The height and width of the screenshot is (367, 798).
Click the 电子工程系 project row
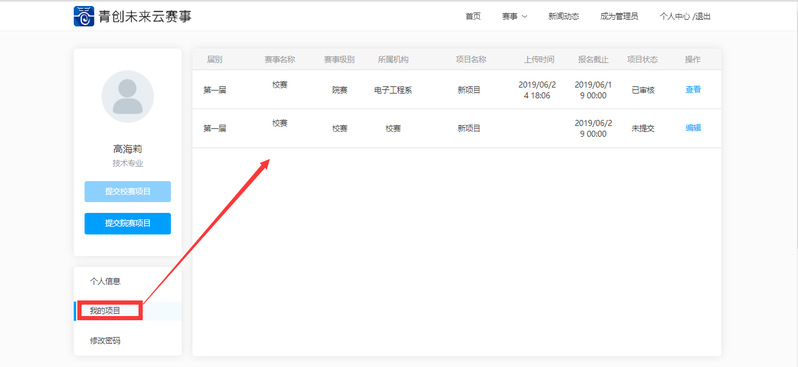(x=457, y=90)
